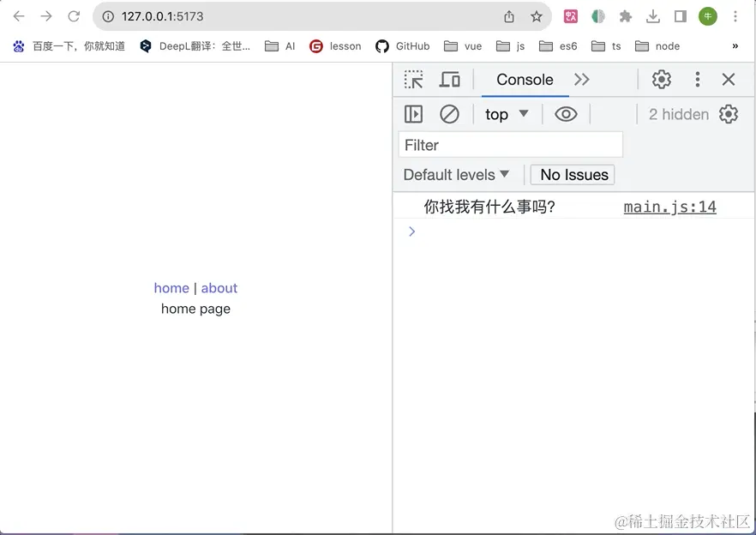Jump to source at main.js:14
The height and width of the screenshot is (535, 756).
click(x=669, y=206)
